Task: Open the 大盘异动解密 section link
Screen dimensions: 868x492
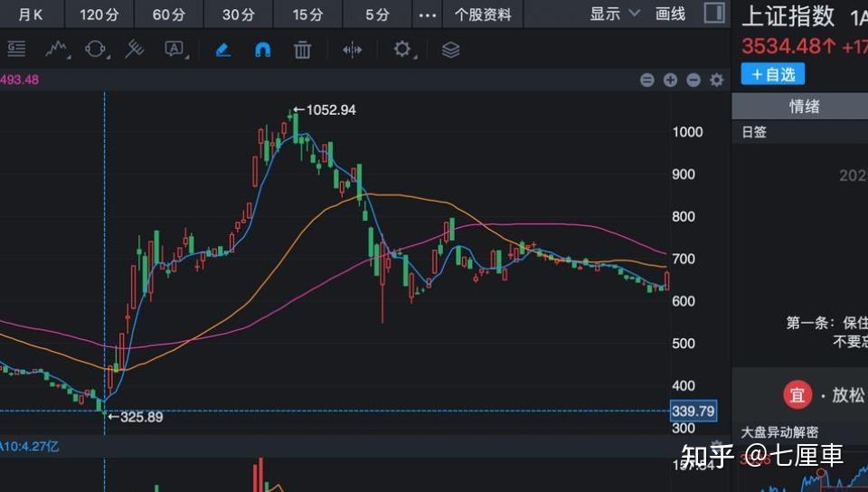Action: (779, 432)
